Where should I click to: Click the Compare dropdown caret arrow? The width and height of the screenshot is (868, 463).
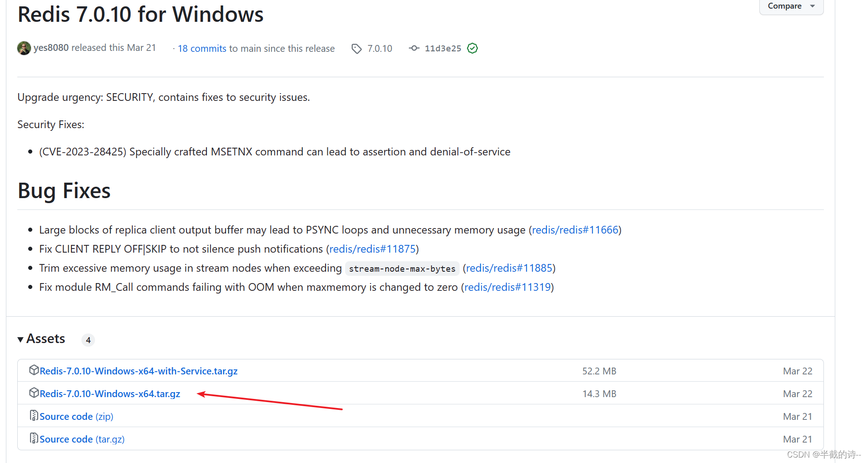pos(813,6)
